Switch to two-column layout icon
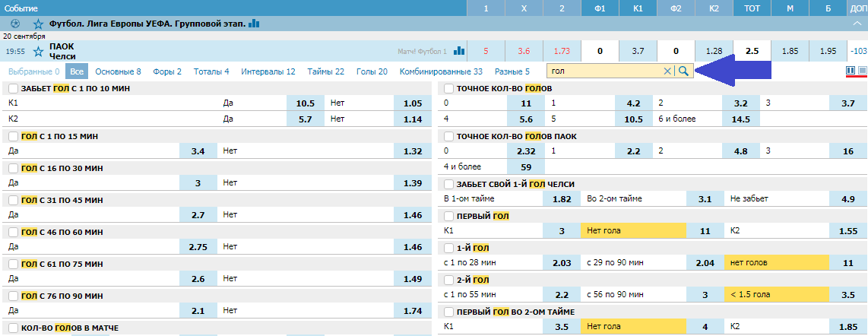This screenshot has width=868, height=336. click(x=851, y=70)
